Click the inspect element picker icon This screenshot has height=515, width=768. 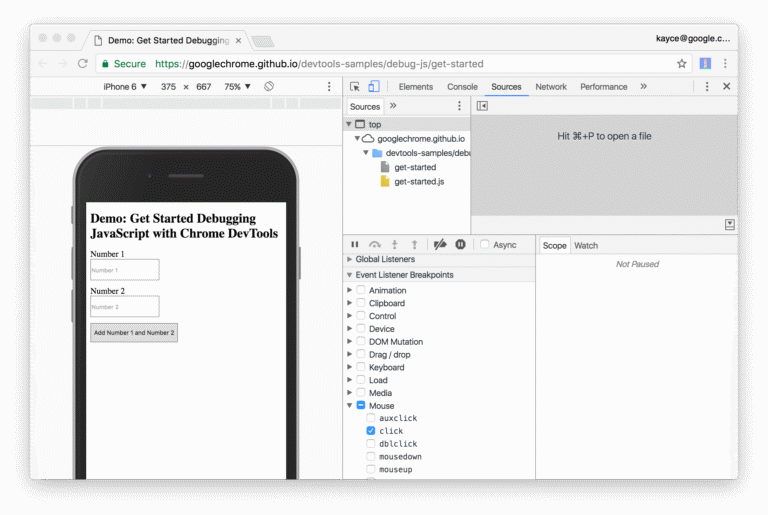[355, 87]
